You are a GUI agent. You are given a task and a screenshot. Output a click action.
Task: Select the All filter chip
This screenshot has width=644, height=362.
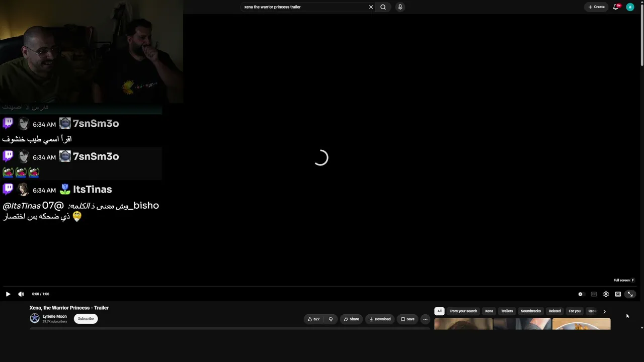[x=439, y=311]
